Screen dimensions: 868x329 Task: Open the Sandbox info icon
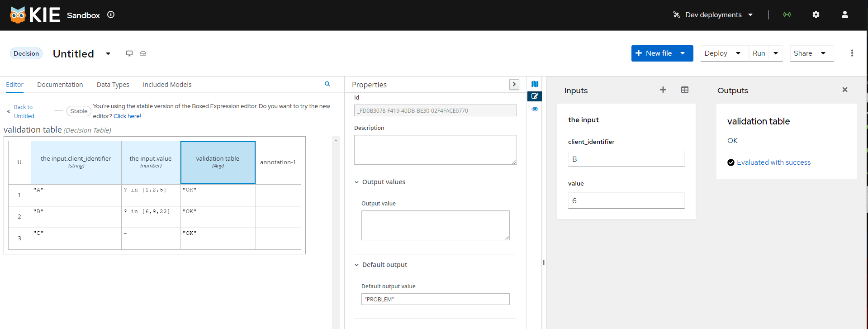pyautogui.click(x=111, y=14)
